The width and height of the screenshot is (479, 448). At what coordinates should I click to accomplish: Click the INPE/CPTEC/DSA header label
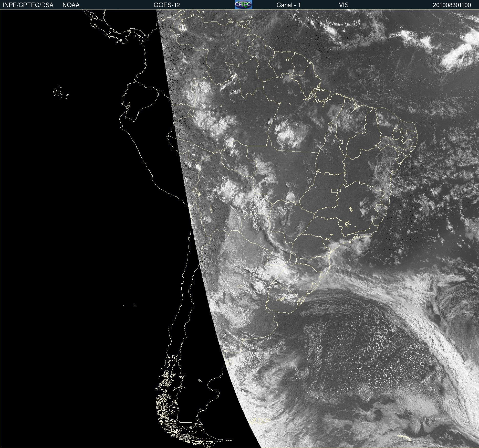point(28,5)
